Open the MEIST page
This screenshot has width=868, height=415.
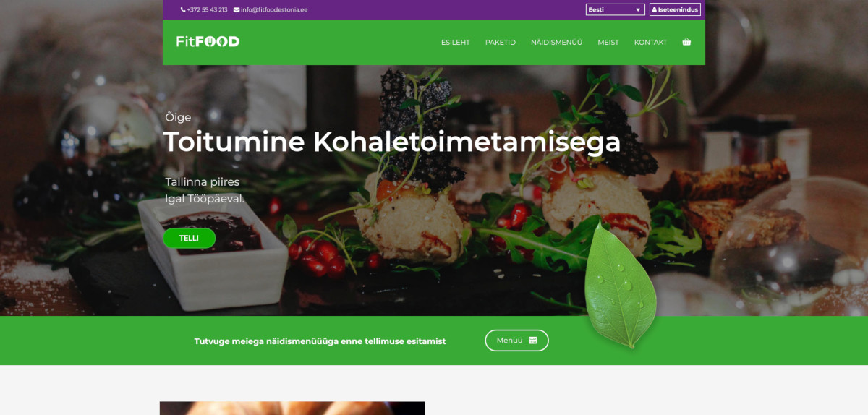coord(608,43)
